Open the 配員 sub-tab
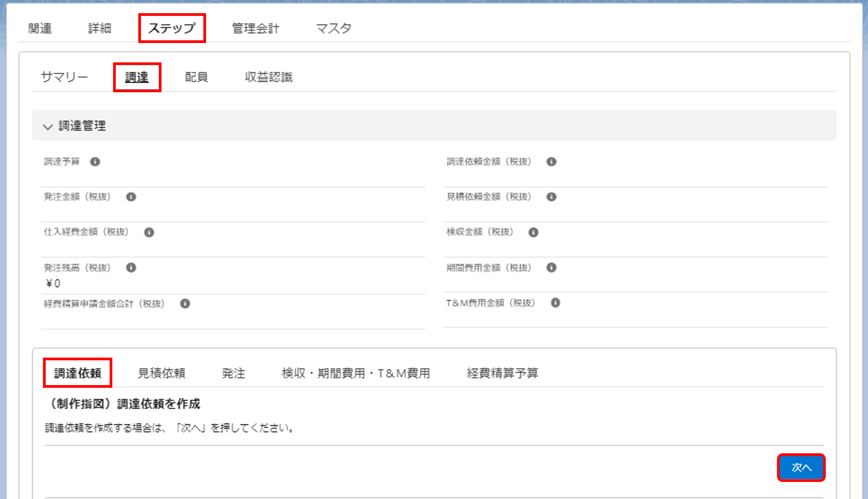 point(196,77)
